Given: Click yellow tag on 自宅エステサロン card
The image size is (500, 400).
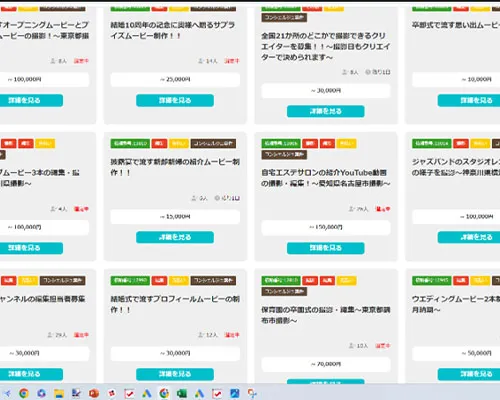Looking at the screenshot, I should [x=346, y=144].
